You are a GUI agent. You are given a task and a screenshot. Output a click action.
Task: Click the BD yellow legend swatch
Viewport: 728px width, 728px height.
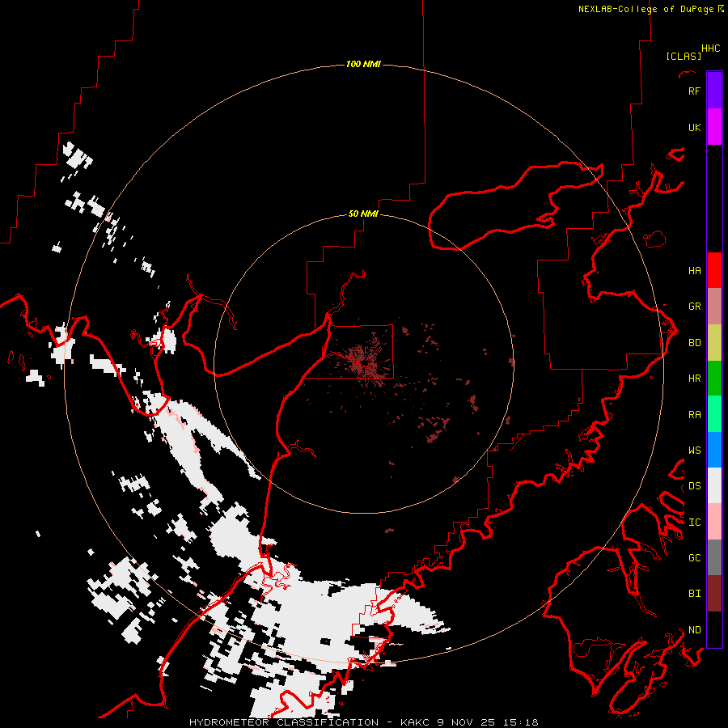pos(714,342)
